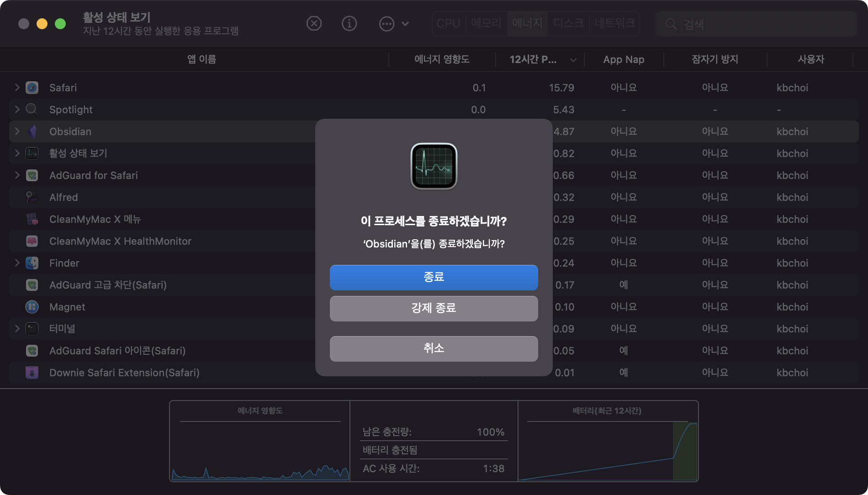
Task: Select the Magnet process name
Action: pyautogui.click(x=67, y=307)
